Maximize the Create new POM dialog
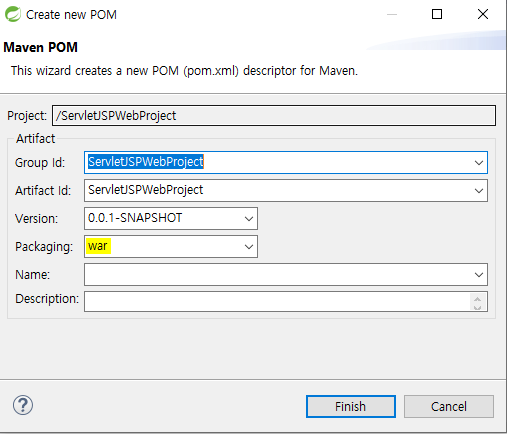Viewport: 507px width, 434px height. pos(437,14)
